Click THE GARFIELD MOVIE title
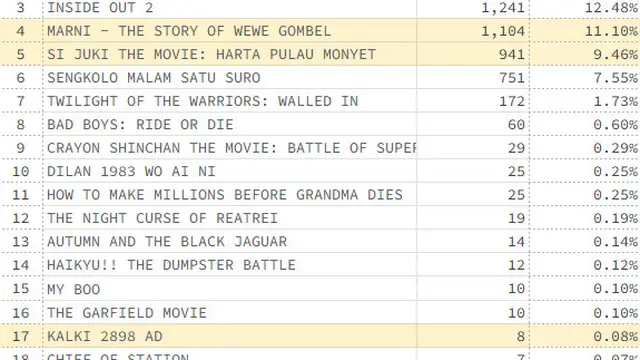Image resolution: width=640 pixels, height=360 pixels. [x=127, y=313]
